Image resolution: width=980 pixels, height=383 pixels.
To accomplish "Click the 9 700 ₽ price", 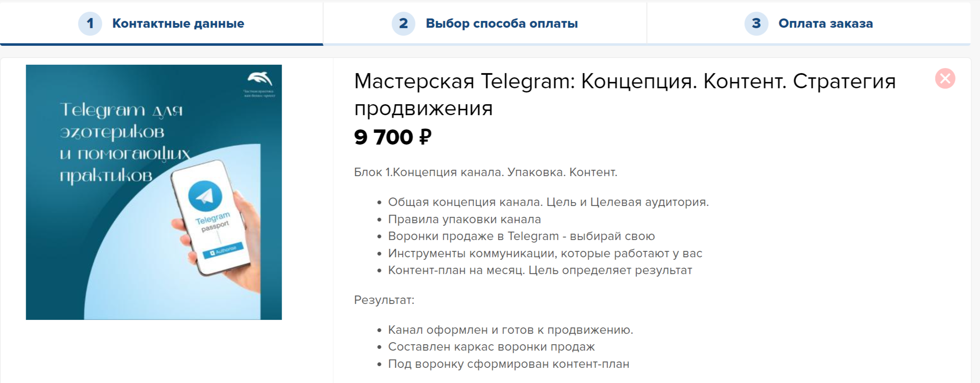I will click(x=393, y=137).
